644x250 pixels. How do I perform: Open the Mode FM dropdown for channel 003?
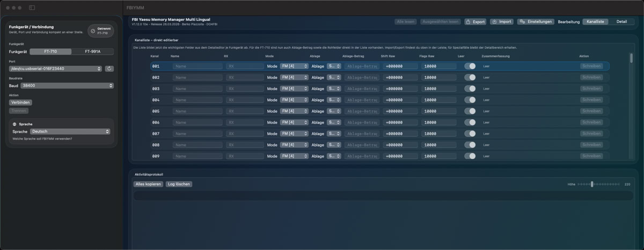294,89
